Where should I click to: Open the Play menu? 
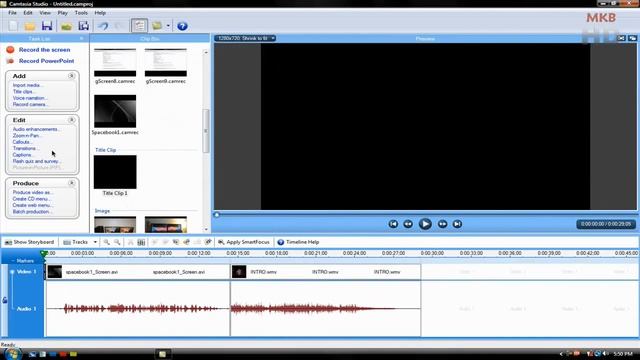[x=62, y=13]
